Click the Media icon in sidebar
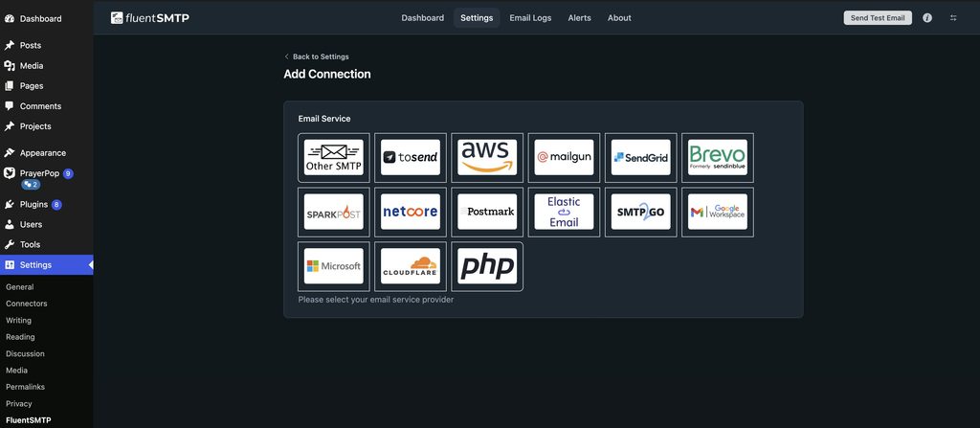Screen dimensions: 980x428 tap(10, 66)
